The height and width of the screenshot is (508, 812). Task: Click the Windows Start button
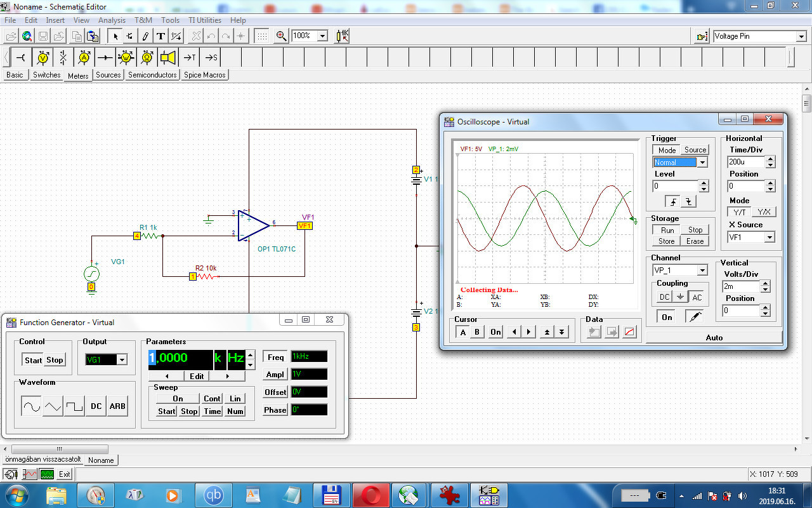coord(16,494)
